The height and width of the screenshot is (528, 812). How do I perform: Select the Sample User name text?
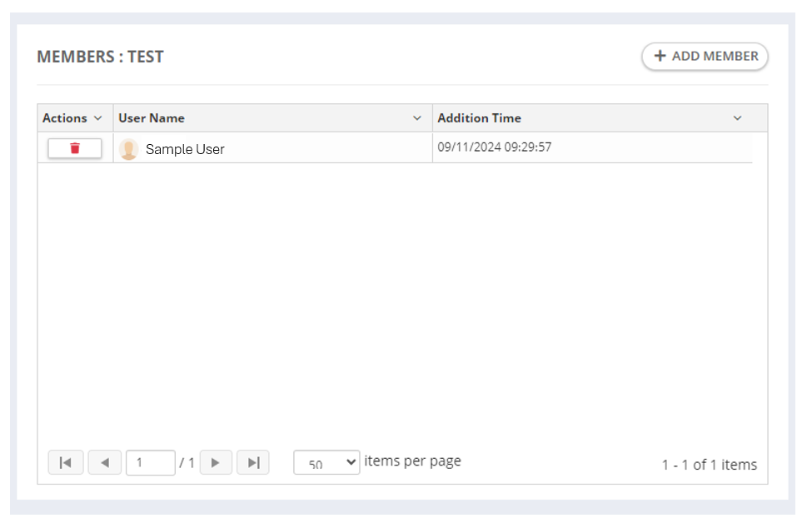pos(185,149)
